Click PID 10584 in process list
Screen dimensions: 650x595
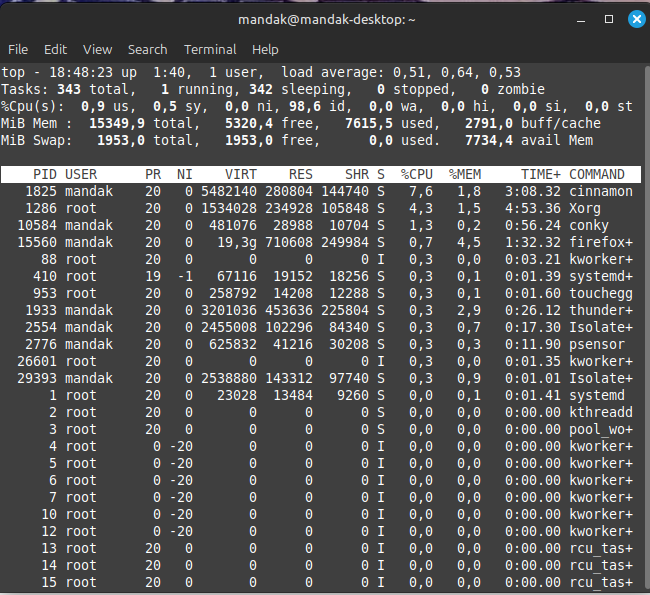(x=37, y=226)
